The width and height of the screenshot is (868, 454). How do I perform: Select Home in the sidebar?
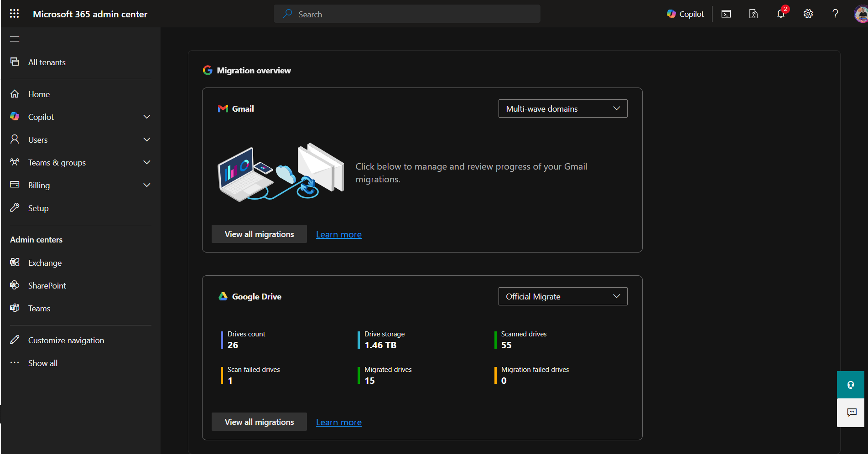(39, 94)
